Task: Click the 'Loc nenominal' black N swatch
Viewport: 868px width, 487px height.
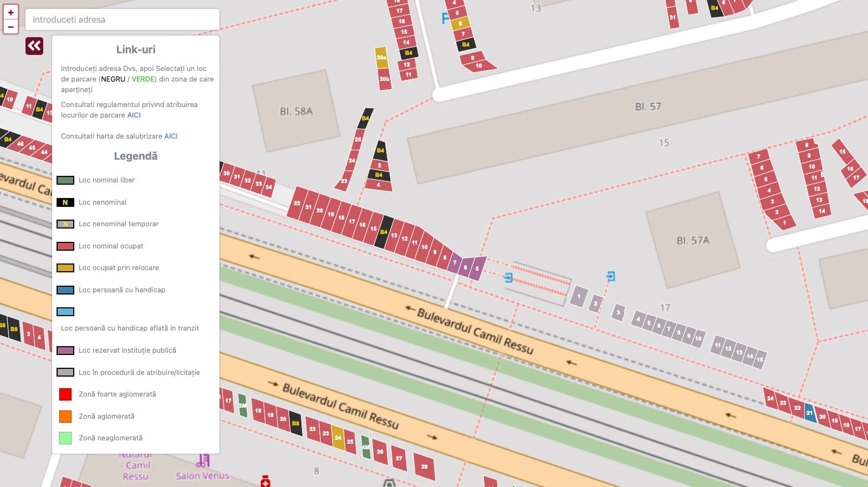Action: pyautogui.click(x=65, y=202)
